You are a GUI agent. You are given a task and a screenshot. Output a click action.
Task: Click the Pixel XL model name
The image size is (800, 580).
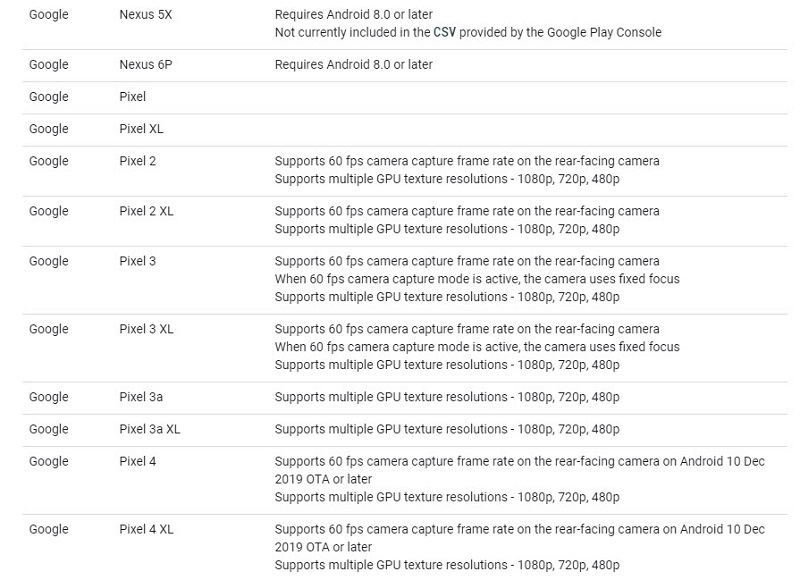[x=141, y=129]
